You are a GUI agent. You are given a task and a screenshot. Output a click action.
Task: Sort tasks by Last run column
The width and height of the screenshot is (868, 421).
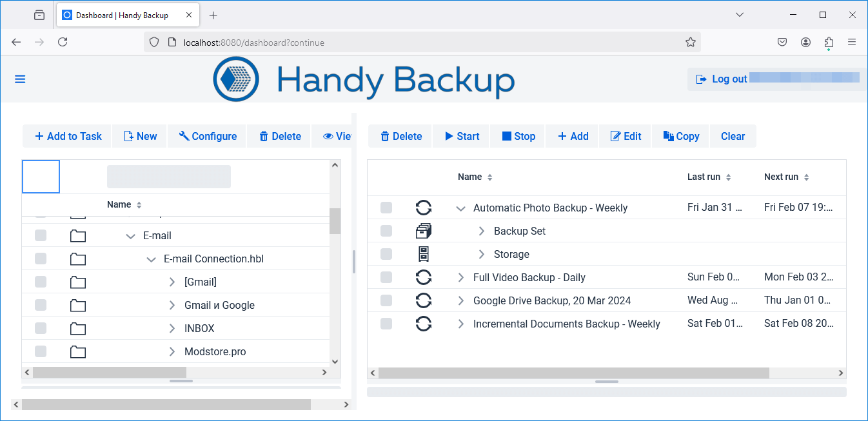tap(709, 177)
